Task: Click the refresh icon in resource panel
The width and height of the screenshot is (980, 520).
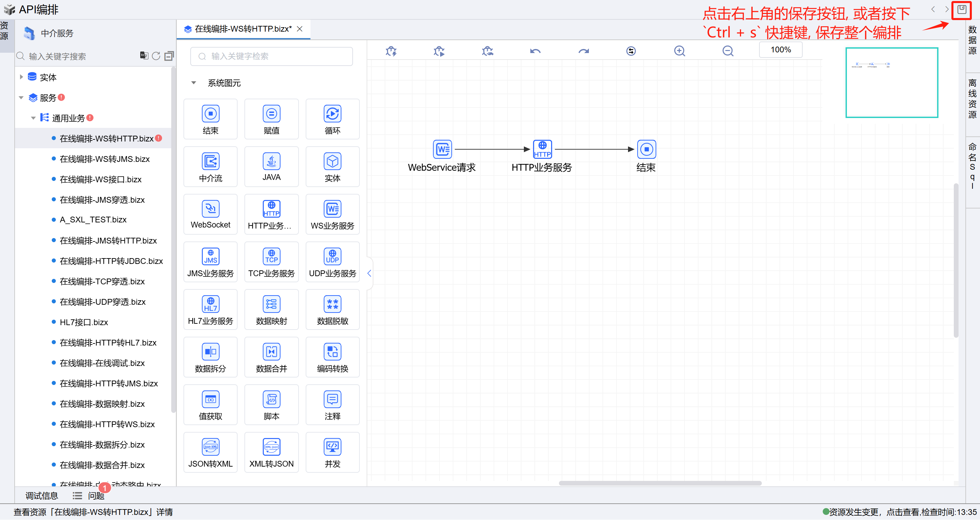Action: (x=156, y=56)
